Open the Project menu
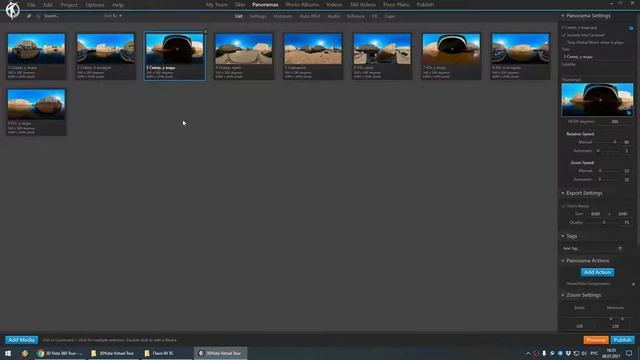Viewport: 640px width, 360px height. click(x=69, y=5)
